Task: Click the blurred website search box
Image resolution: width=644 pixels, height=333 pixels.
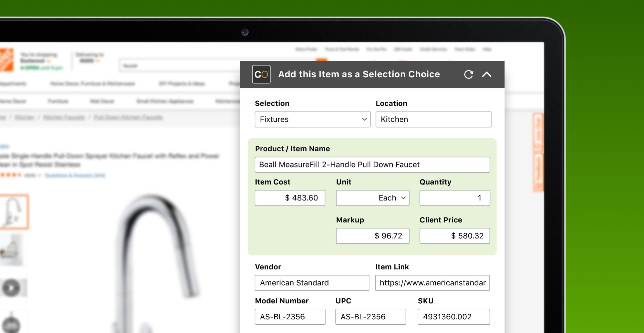Action: coord(180,66)
